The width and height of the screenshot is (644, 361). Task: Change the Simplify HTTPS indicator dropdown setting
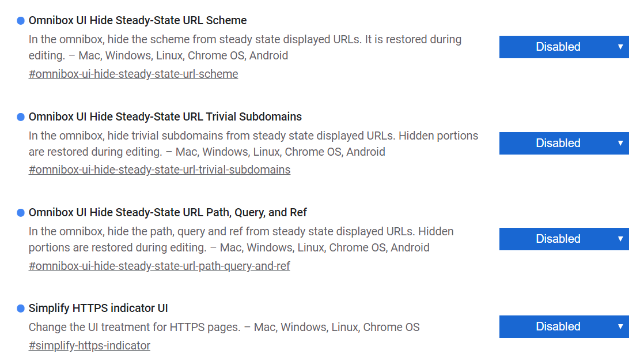[x=563, y=326]
